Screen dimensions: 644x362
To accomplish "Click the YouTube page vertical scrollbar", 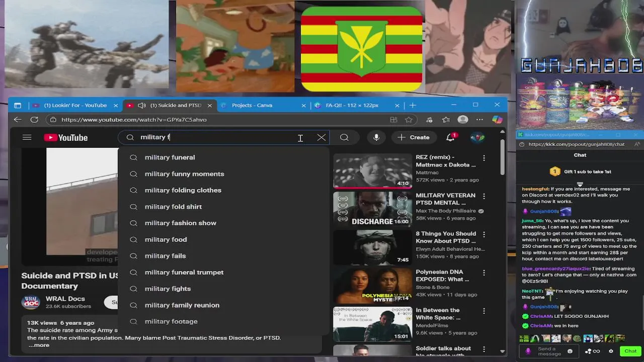I will point(502,157).
